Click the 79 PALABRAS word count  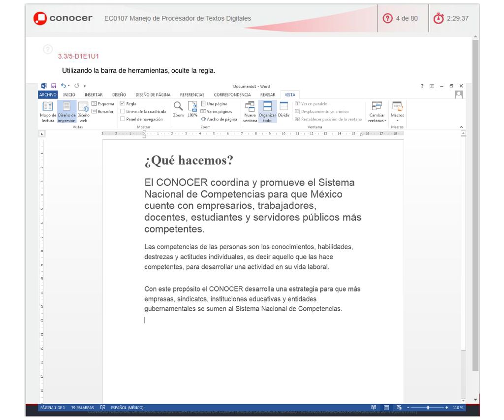83,408
